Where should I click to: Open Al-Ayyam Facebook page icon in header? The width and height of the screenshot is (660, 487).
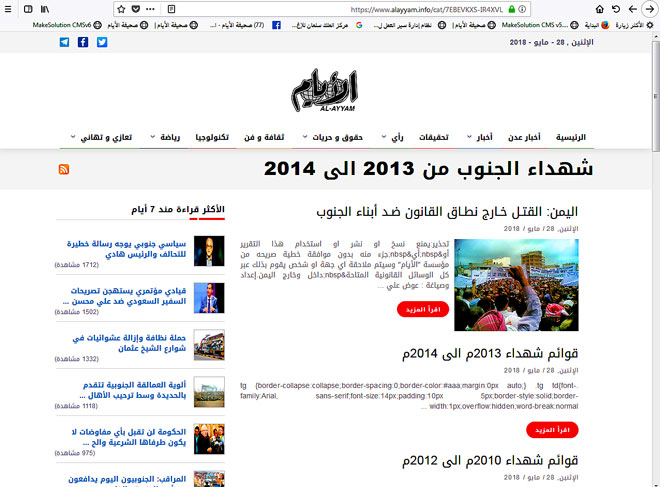[x=83, y=42]
